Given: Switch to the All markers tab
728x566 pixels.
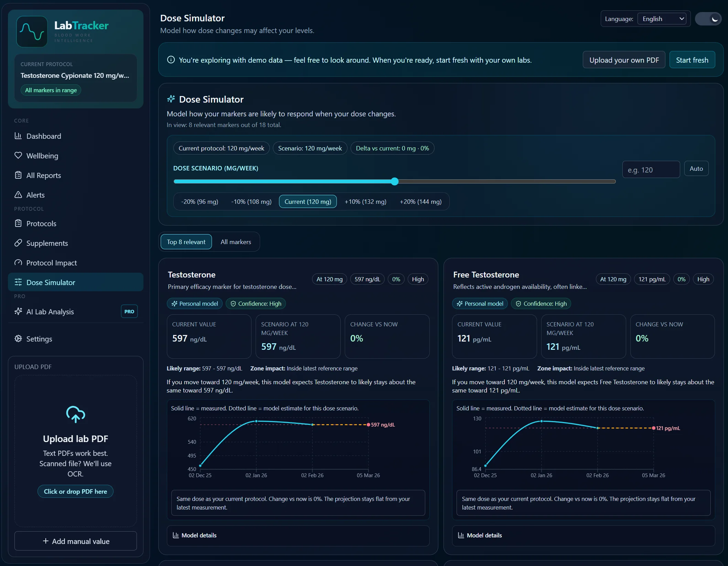Looking at the screenshot, I should click(x=236, y=242).
